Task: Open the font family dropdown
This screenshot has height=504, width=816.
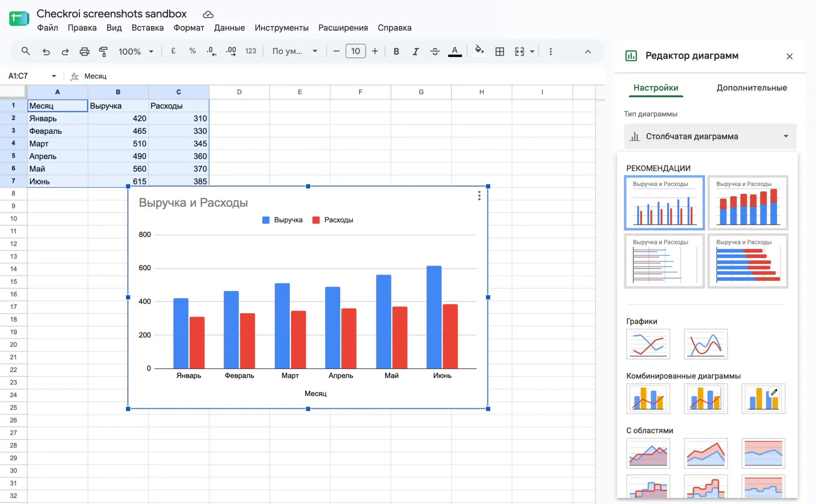Action: click(295, 51)
